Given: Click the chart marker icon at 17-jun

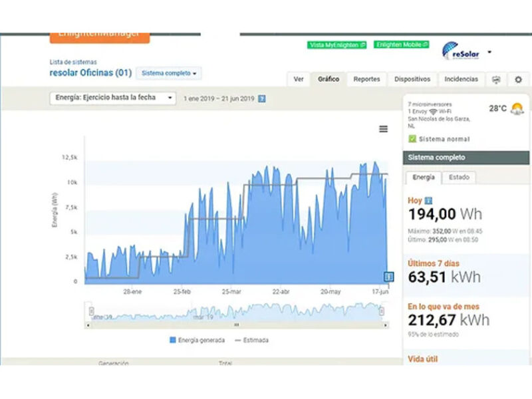Looking at the screenshot, I should 389,277.
